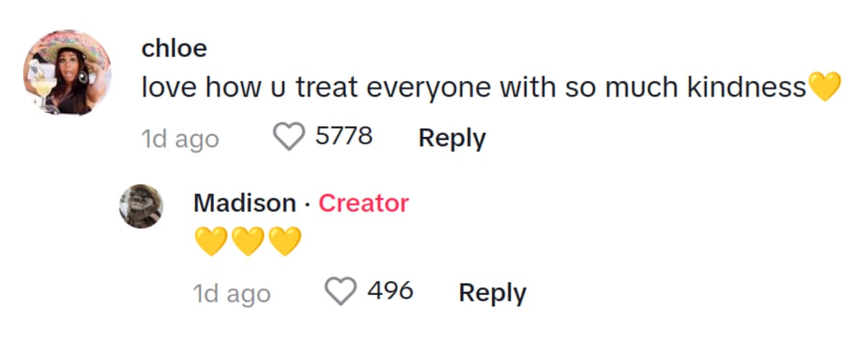Click the 5778 like count
This screenshot has height=337, width=868.
click(344, 136)
